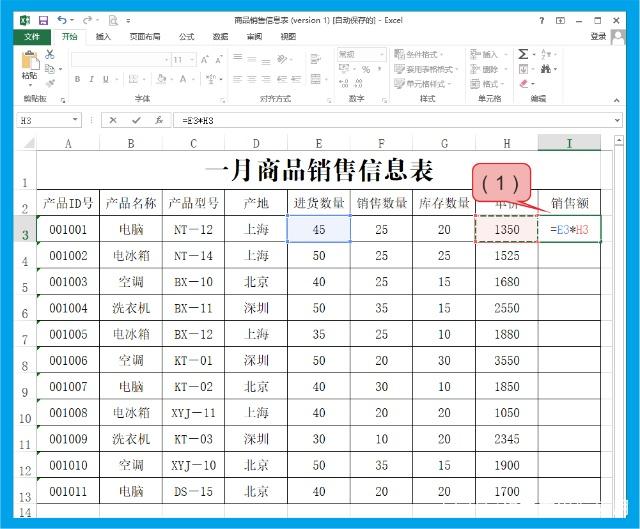Click the Increase Decimal icon

[344, 83]
